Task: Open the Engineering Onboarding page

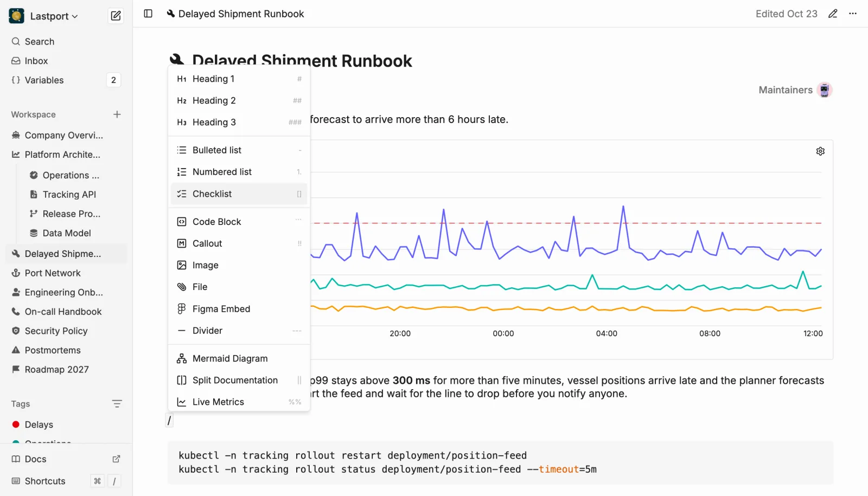Action: [x=66, y=292]
